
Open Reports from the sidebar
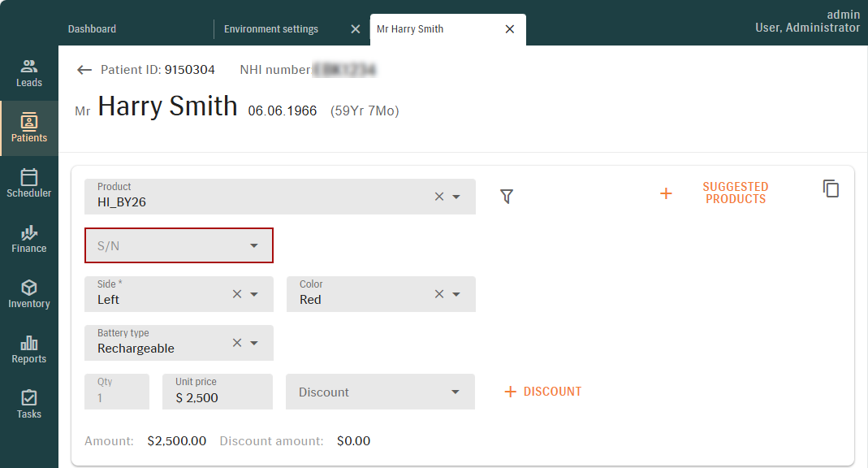coord(29,349)
